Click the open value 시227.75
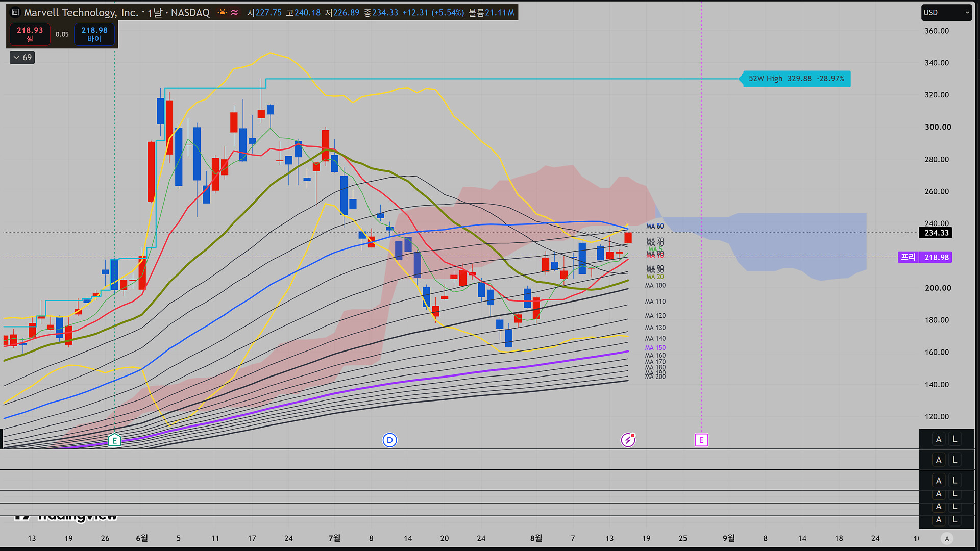 [264, 13]
